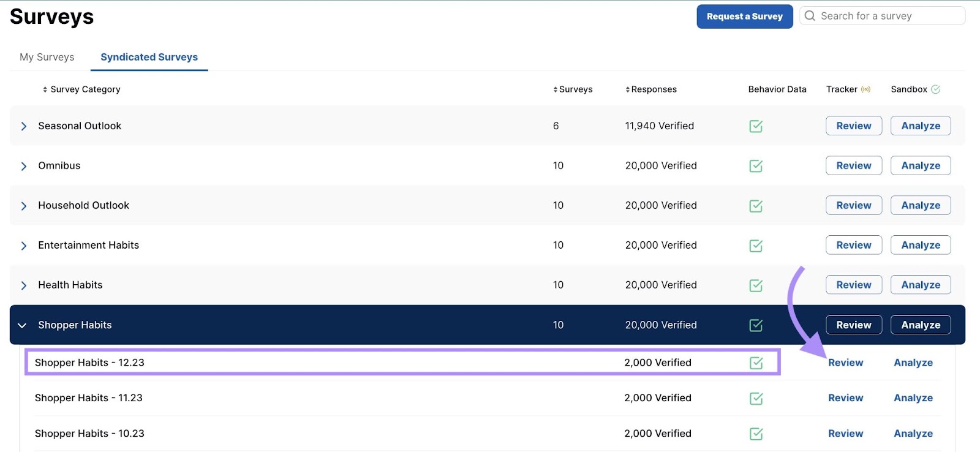Click Seasonal Outlook behavior data check icon
The width and height of the screenshot is (980, 452).
(x=756, y=126)
